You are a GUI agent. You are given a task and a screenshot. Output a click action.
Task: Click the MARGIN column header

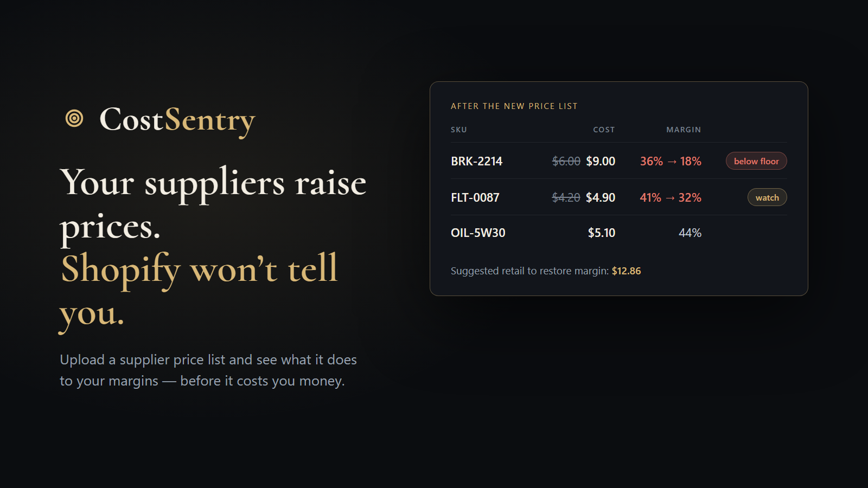(x=684, y=130)
